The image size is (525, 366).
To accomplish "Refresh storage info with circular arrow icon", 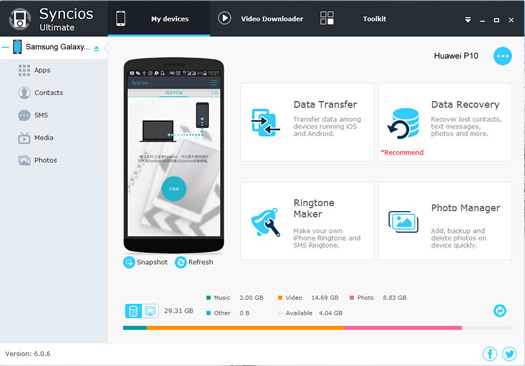I will click(500, 311).
